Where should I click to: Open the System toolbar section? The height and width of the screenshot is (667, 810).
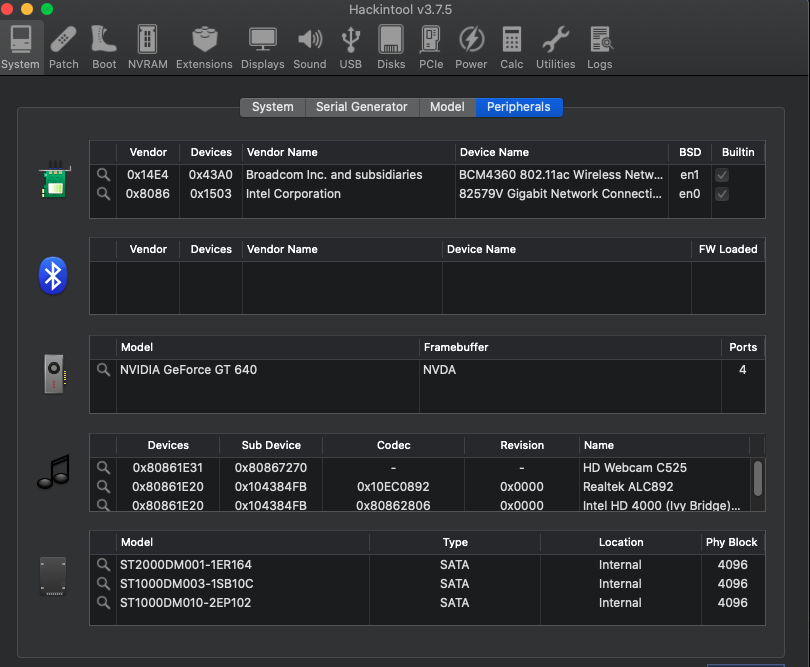(x=21, y=48)
